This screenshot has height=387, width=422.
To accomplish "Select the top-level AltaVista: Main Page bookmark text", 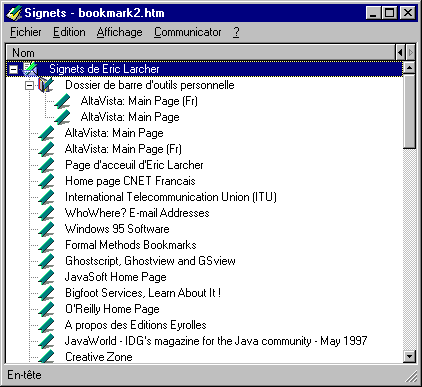I will tap(114, 133).
